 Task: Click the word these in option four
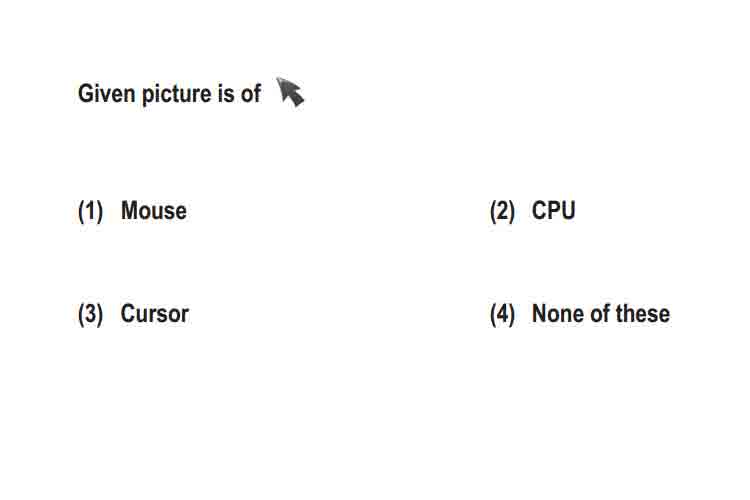[643, 314]
